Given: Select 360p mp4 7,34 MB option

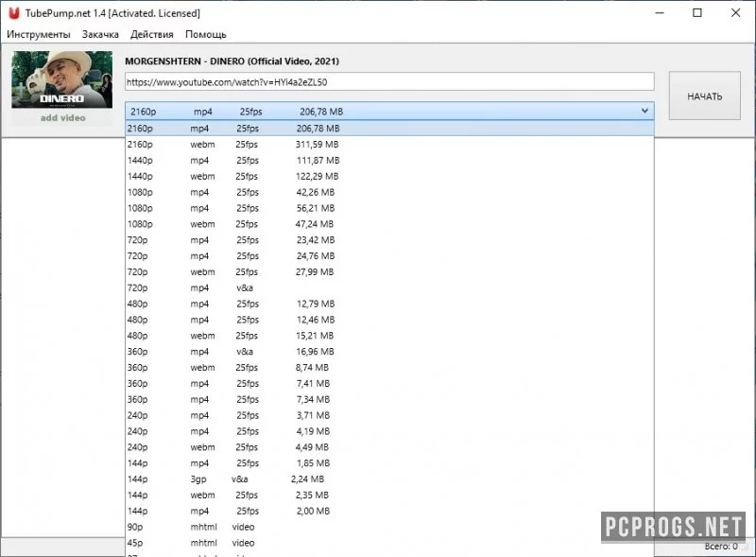Looking at the screenshot, I should coord(389,399).
